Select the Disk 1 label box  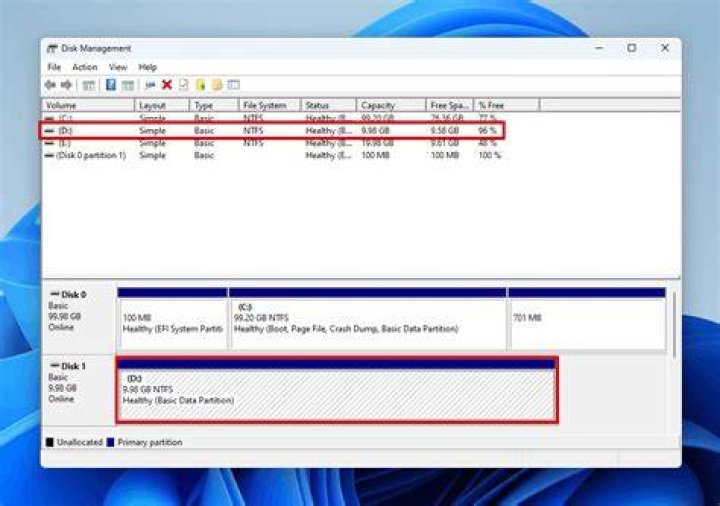click(x=78, y=390)
